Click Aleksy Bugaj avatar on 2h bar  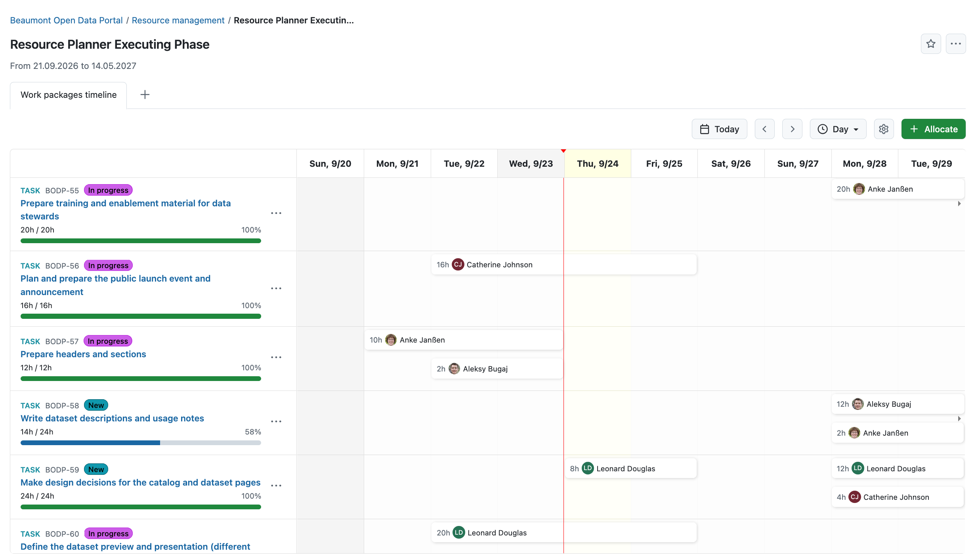(x=454, y=368)
